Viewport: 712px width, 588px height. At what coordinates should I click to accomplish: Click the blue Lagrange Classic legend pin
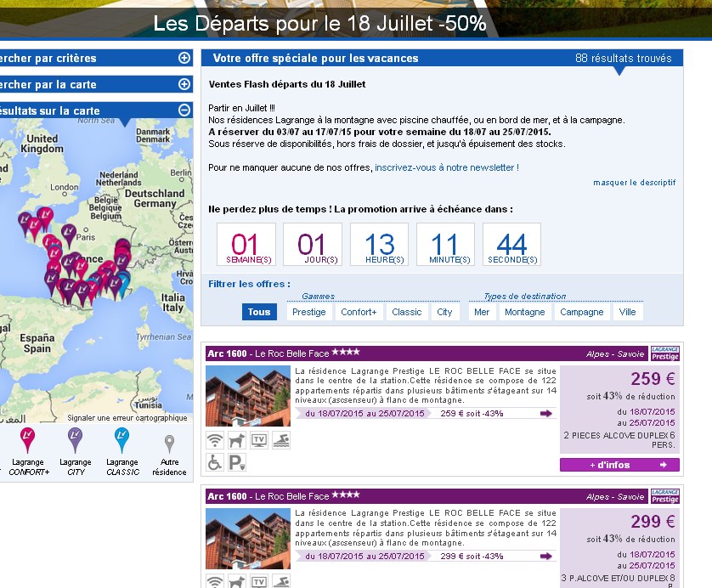[122, 439]
